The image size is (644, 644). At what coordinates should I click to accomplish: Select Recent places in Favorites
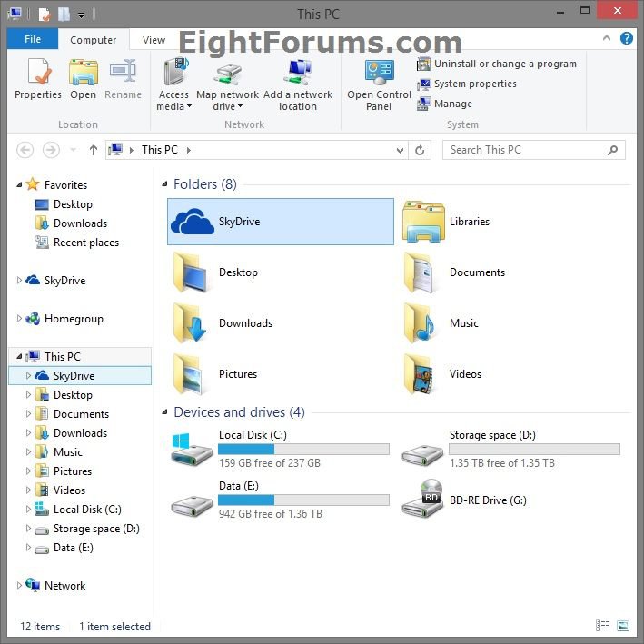[x=86, y=243]
